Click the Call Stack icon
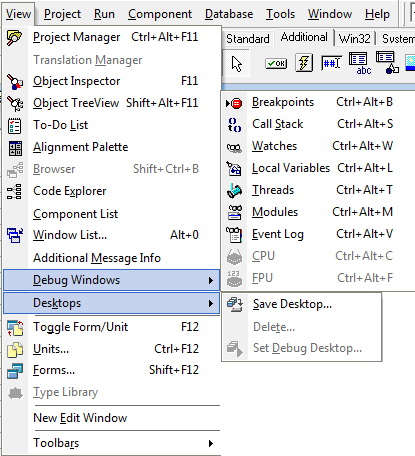Screen dimensions: 415x456 234,125
